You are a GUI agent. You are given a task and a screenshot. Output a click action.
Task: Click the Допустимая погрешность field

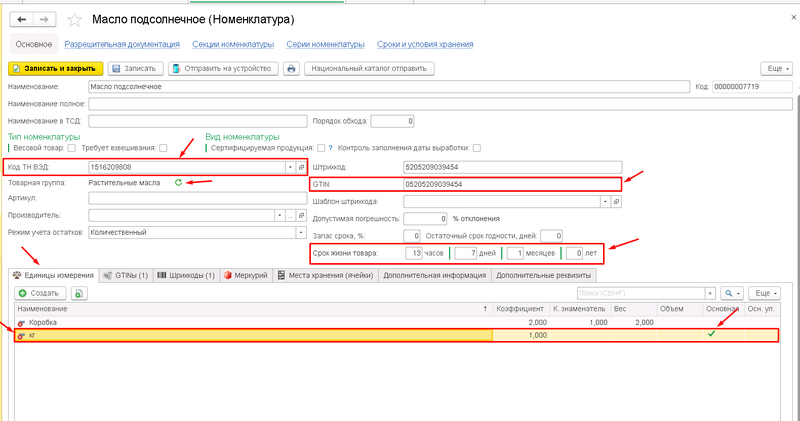pos(425,218)
